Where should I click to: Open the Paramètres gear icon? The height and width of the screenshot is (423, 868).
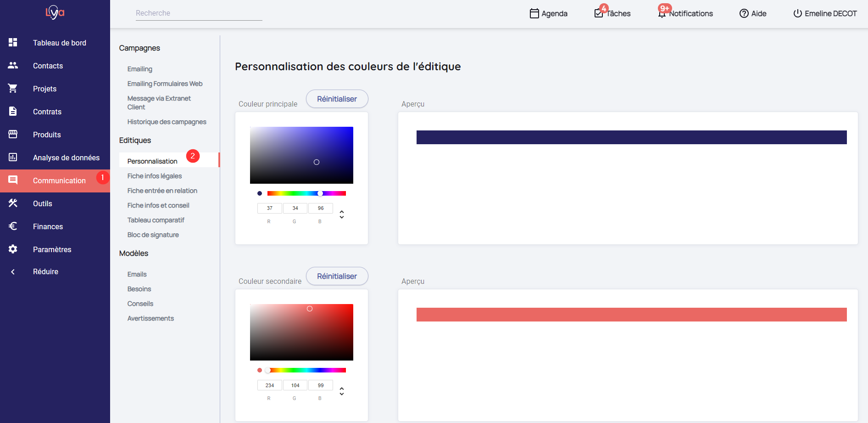click(x=13, y=249)
